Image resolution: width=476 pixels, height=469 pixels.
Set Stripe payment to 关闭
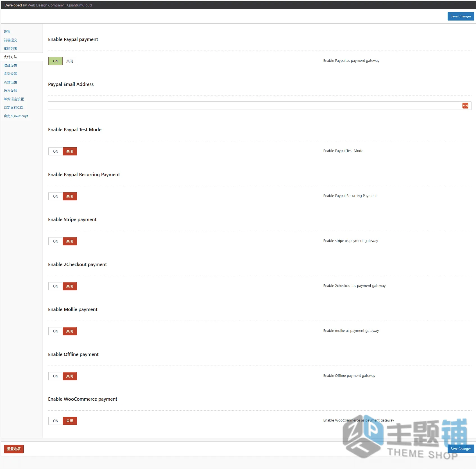click(x=70, y=241)
